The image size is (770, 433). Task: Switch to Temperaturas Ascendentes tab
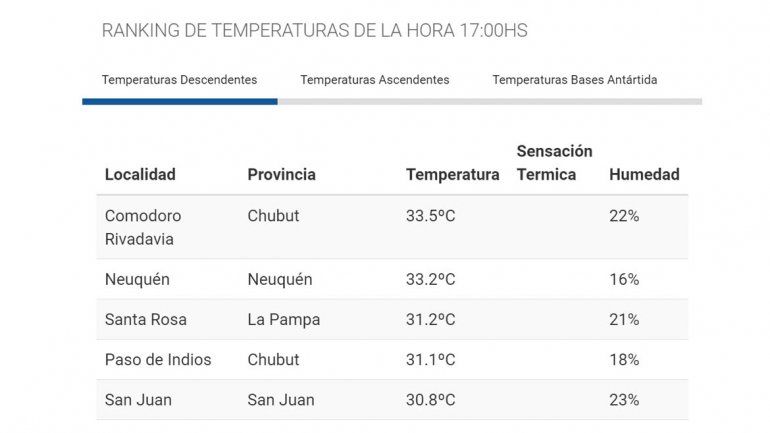click(375, 80)
